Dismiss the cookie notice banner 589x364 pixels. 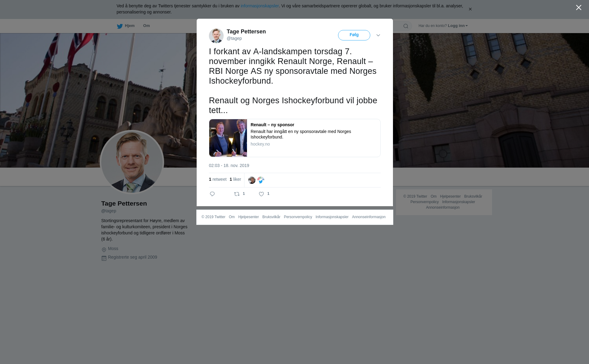(x=470, y=9)
